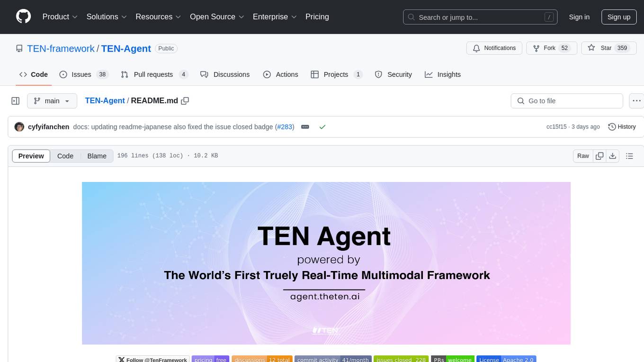This screenshot has width=644, height=362.
Task: Focus the Go to file field
Action: (567, 101)
